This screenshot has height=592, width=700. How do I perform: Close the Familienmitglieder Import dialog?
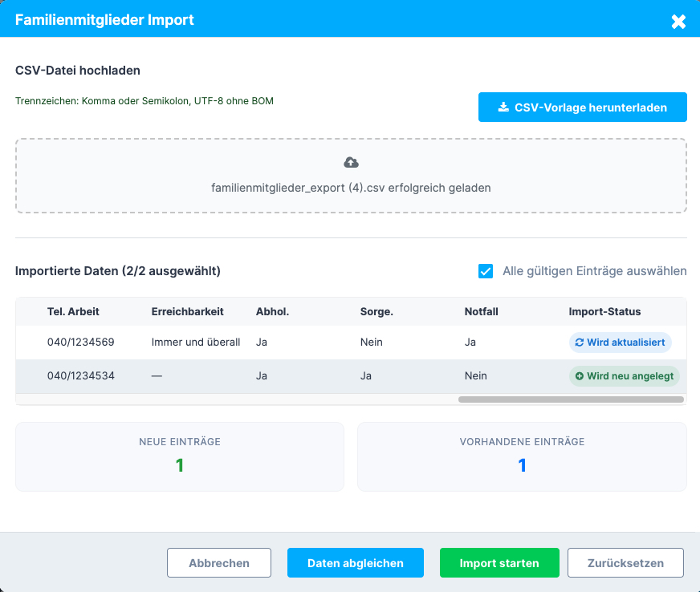point(678,22)
